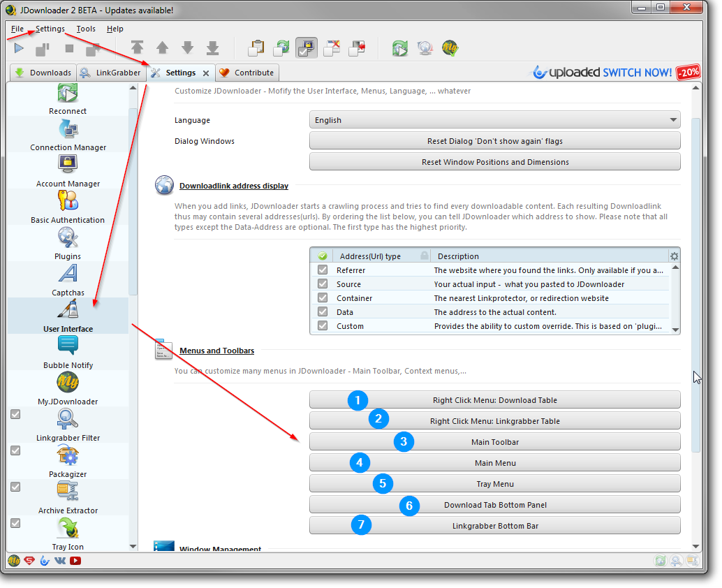Open the Language dropdown showing English
Viewport: 722px width, 588px height.
coord(495,120)
